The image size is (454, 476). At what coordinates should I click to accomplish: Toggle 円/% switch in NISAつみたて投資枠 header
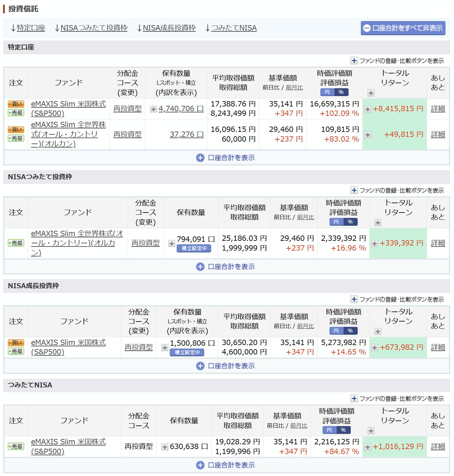(x=343, y=222)
